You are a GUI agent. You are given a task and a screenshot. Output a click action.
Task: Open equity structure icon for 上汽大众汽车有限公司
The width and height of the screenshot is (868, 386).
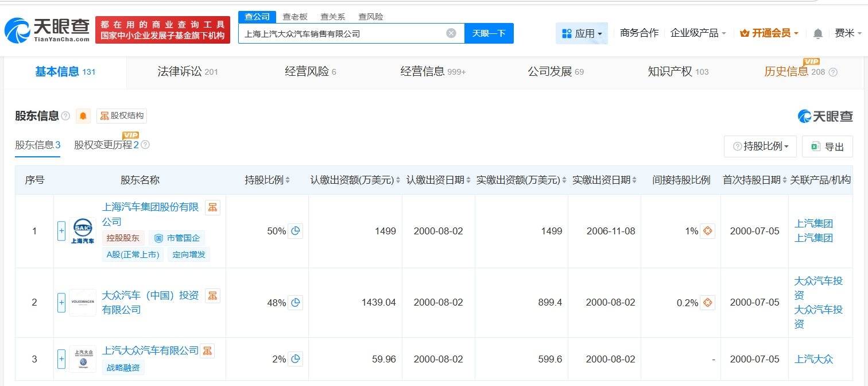pyautogui.click(x=207, y=350)
